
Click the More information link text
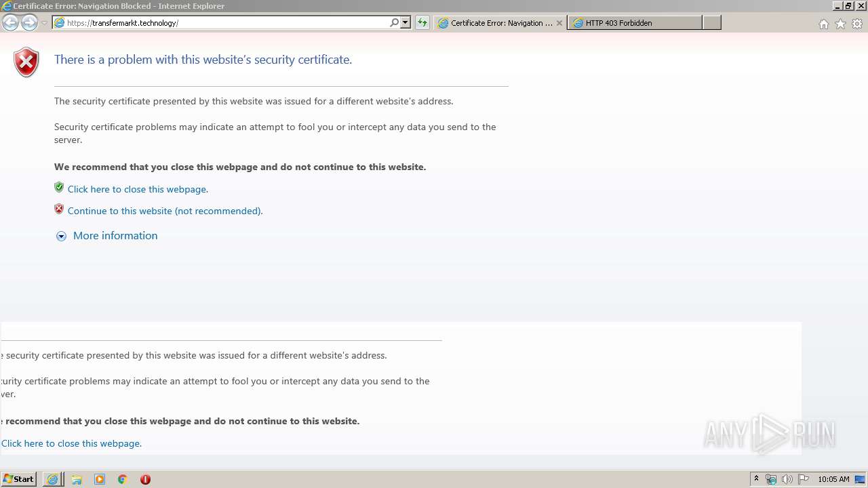(x=115, y=236)
